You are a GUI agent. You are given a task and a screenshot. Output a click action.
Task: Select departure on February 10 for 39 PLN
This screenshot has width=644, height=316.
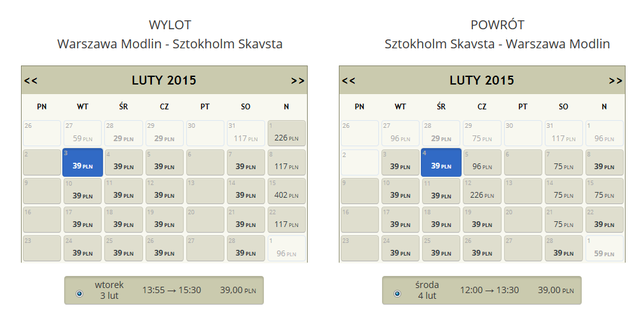point(83,191)
